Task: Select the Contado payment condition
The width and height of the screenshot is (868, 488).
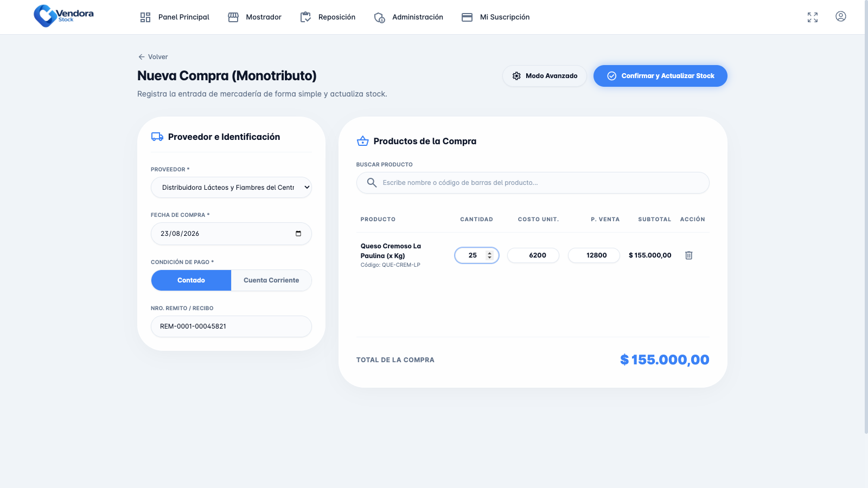Action: (191, 280)
